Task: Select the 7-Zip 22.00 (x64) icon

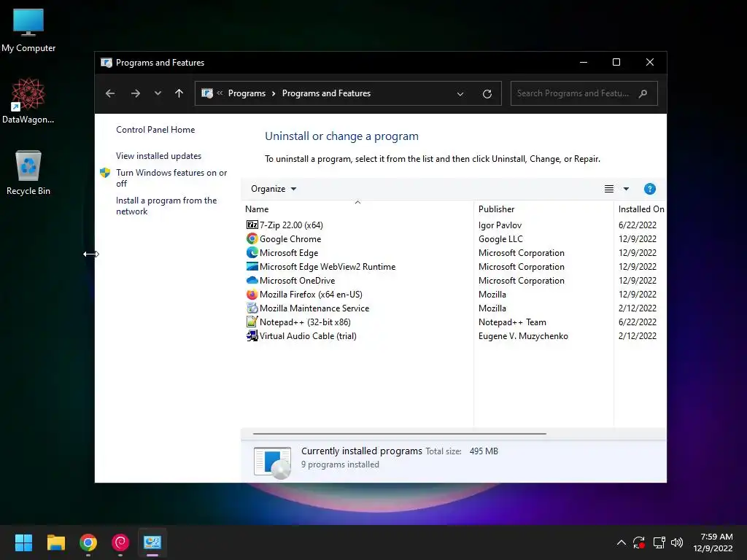Action: point(252,225)
